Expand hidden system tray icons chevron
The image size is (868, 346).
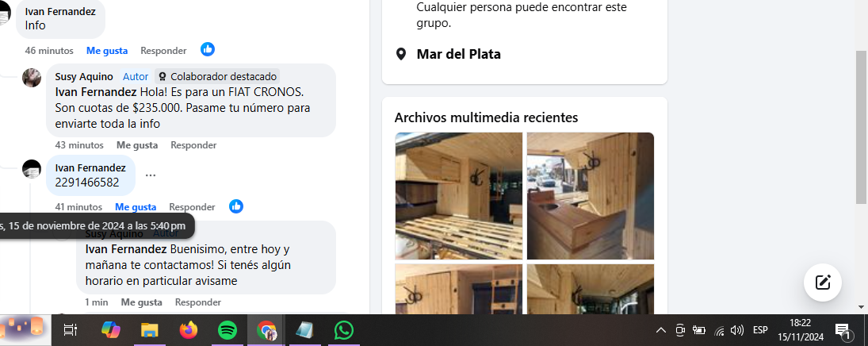[661, 330]
